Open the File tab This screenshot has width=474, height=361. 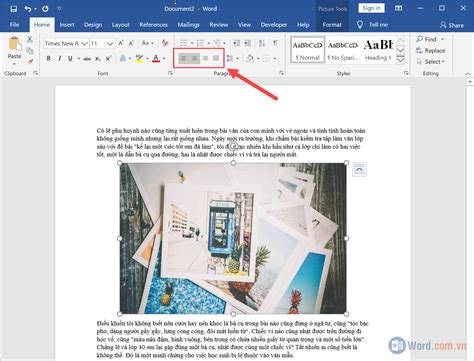click(x=14, y=25)
